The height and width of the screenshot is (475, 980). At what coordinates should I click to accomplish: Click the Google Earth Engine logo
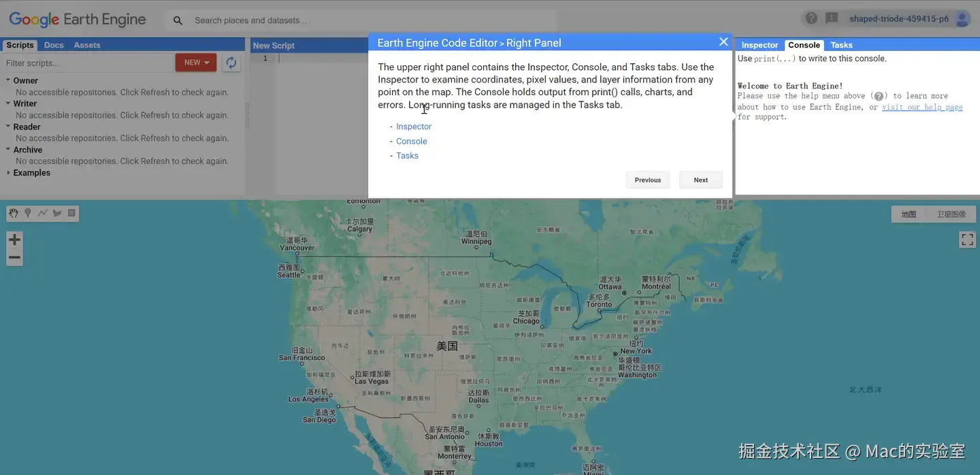78,20
